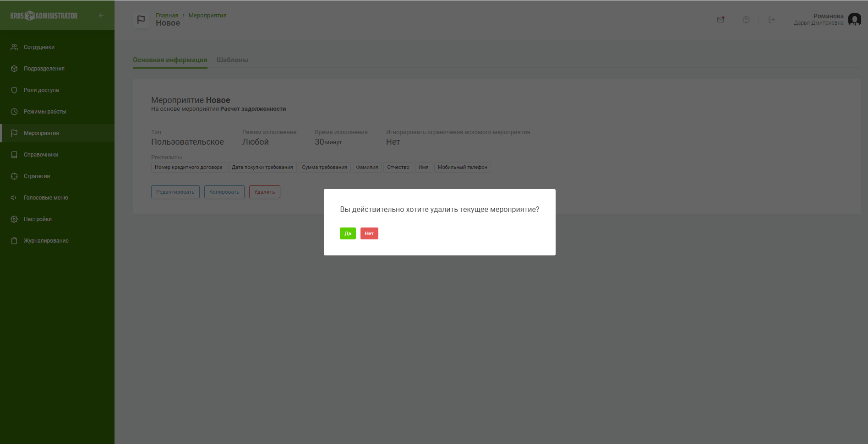This screenshot has width=868, height=444.
Task: Click the Сумма требования tag
Action: (325, 168)
